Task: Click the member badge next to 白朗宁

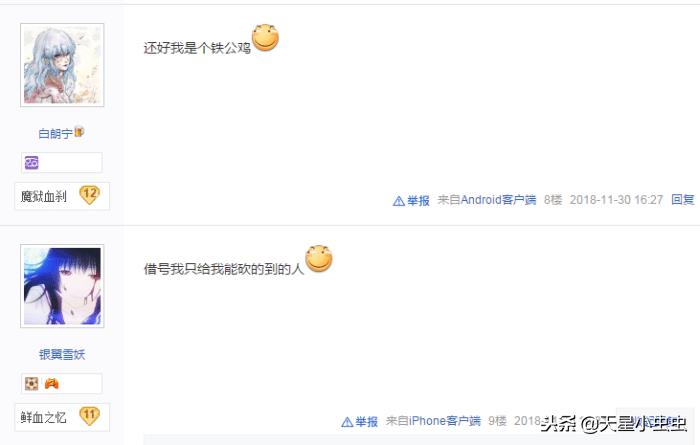Action: 79,132
